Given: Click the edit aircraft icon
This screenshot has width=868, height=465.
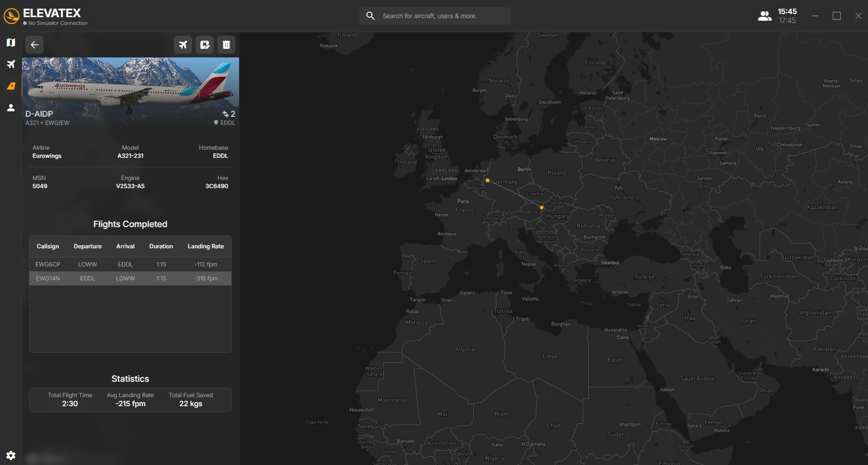Looking at the screenshot, I should click(x=205, y=45).
